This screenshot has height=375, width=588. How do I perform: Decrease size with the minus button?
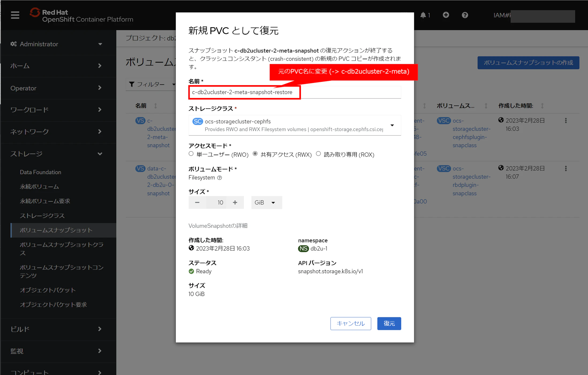tap(197, 203)
